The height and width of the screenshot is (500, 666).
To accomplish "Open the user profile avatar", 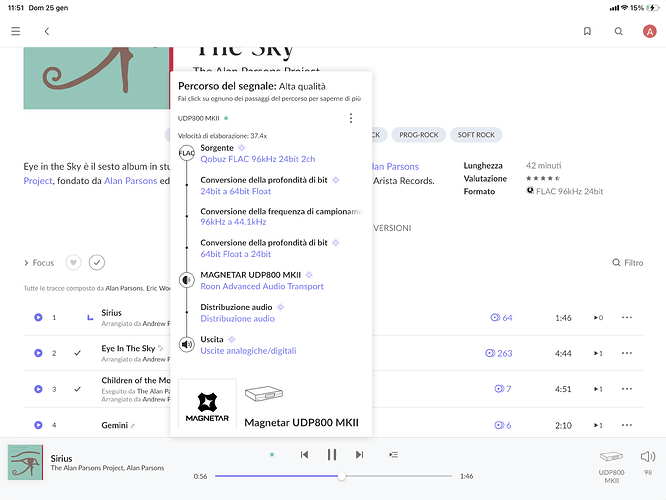I will coord(648,31).
